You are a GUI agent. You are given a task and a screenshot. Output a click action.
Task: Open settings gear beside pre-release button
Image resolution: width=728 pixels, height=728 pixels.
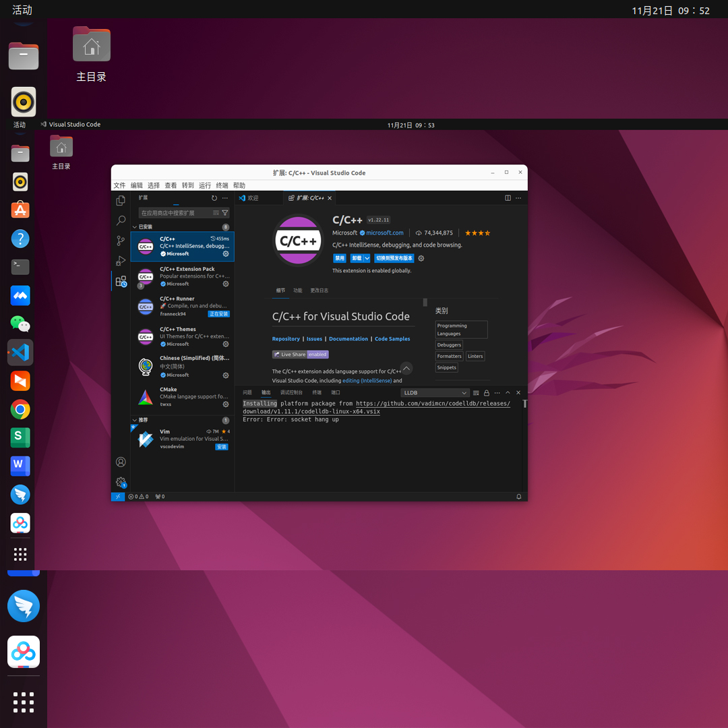421,258
